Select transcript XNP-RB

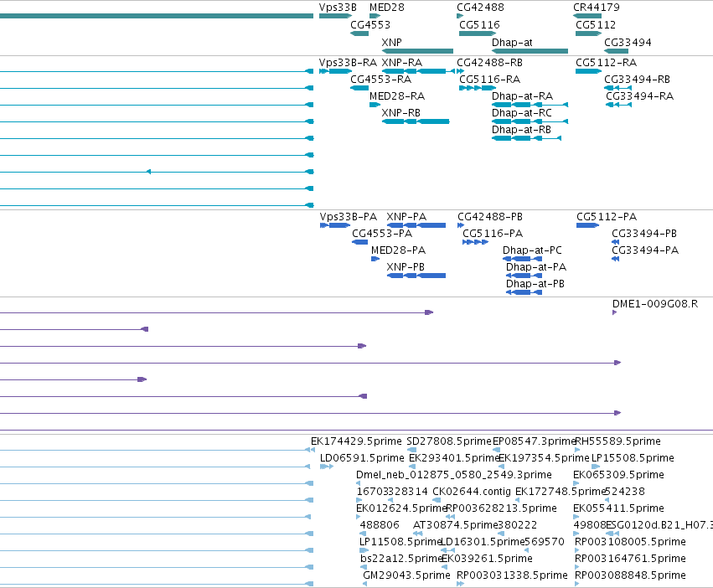(401, 113)
